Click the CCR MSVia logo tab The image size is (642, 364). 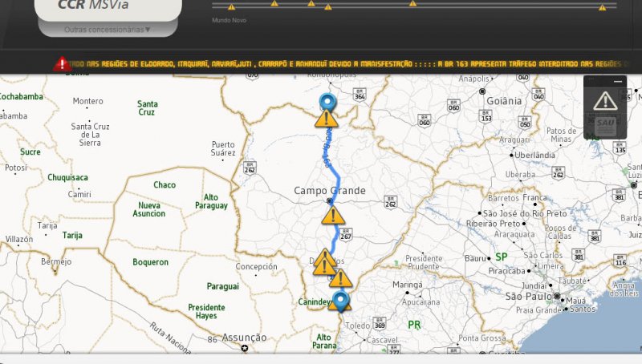pyautogui.click(x=108, y=7)
